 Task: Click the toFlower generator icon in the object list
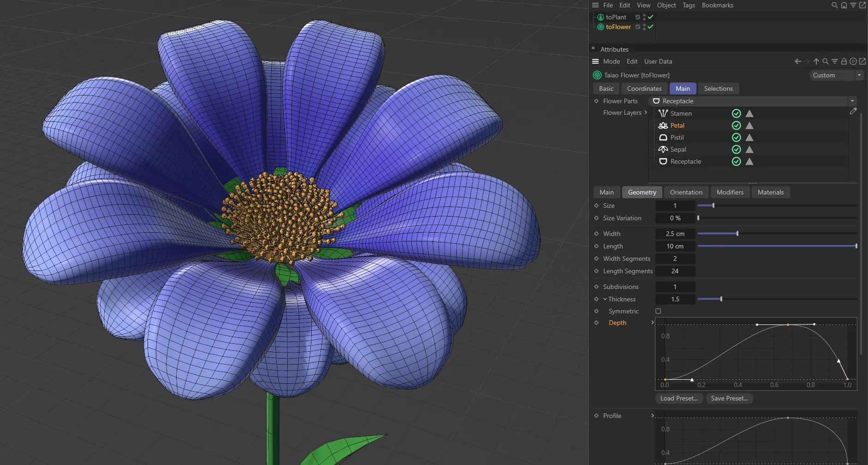point(600,27)
